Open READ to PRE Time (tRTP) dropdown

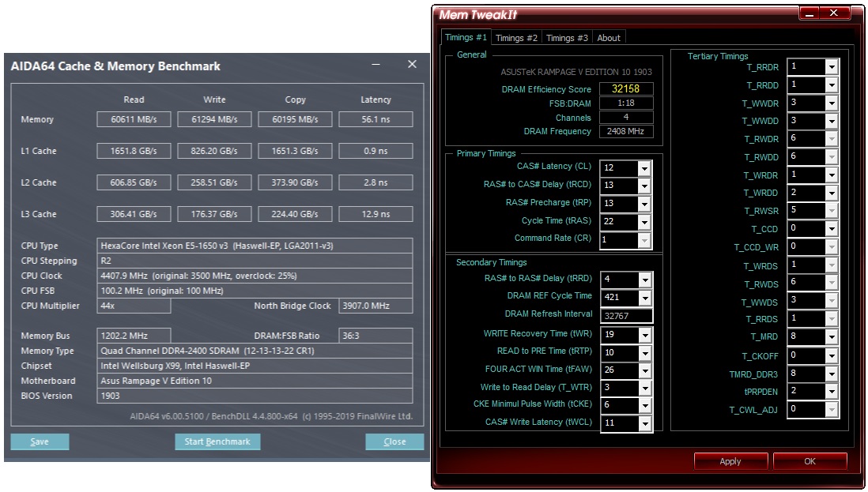point(645,353)
